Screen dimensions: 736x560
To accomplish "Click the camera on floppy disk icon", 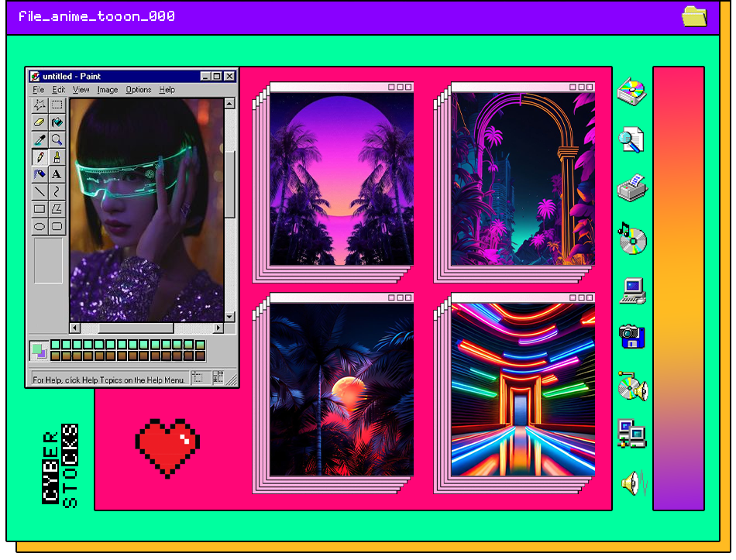I will point(631,336).
